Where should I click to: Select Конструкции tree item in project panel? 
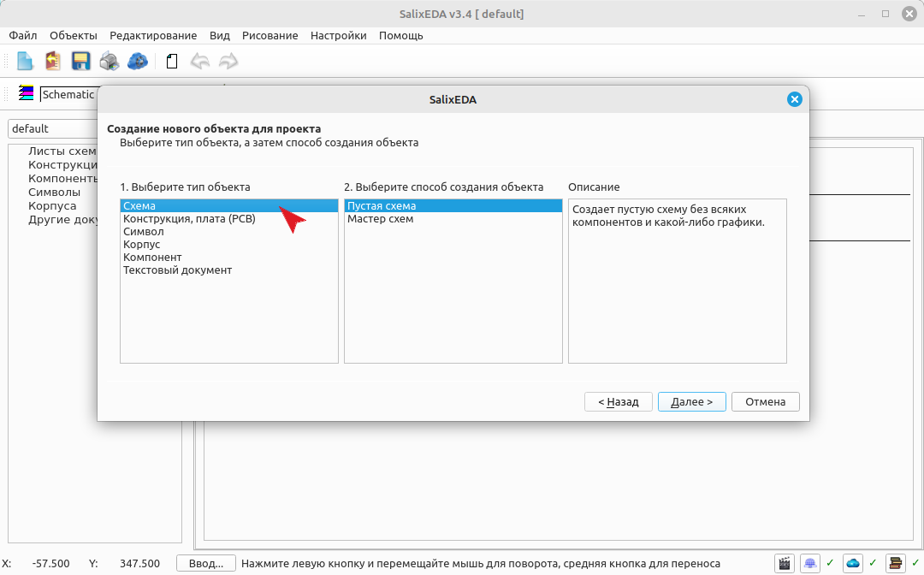pyautogui.click(x=62, y=164)
